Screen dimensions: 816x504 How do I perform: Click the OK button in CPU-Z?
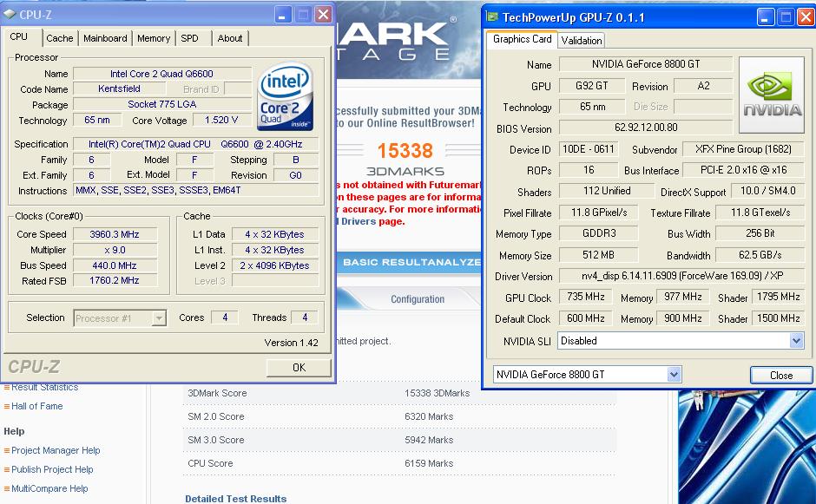299,367
